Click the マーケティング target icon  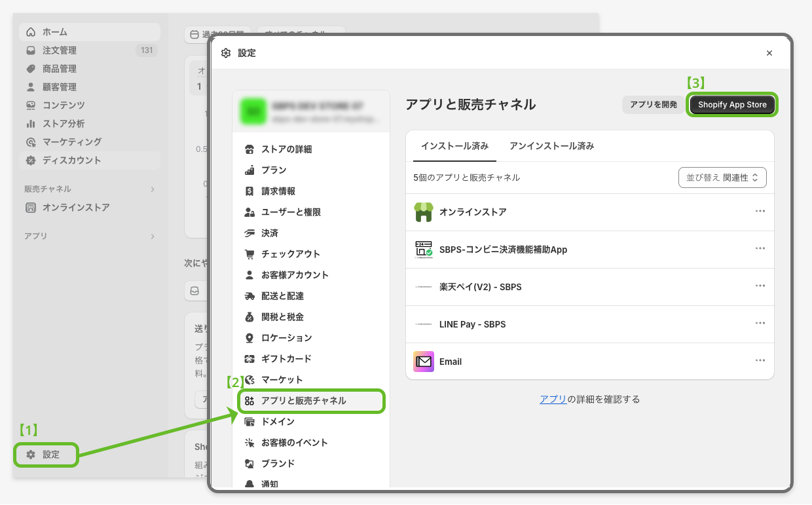tap(31, 142)
